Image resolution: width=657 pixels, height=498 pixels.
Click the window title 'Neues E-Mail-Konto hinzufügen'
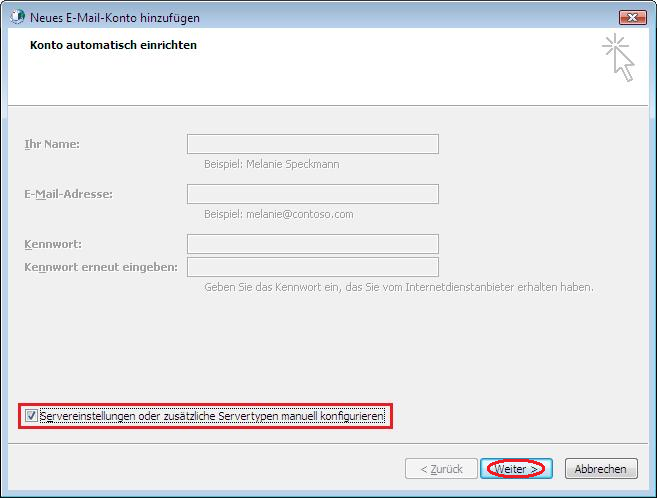point(114,17)
